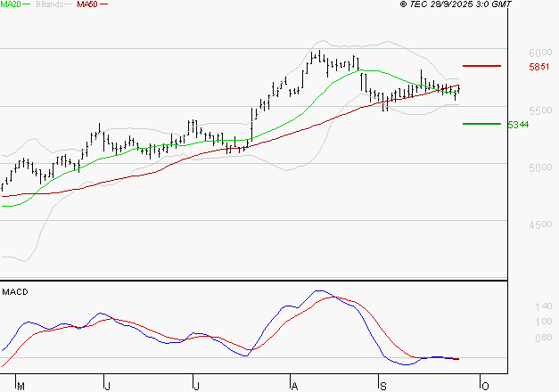559x392 pixels.
Task: Click the 4500 price axis label
Action: [x=540, y=225]
